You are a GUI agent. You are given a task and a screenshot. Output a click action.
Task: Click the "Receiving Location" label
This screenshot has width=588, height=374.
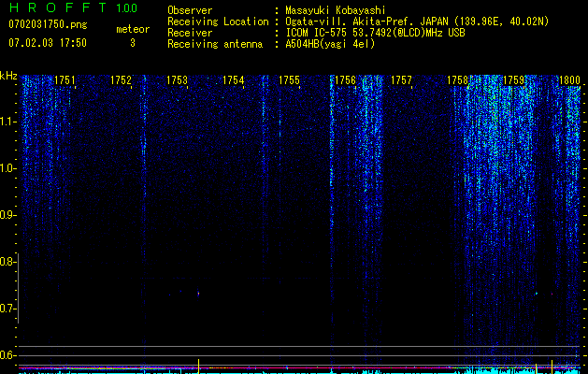218,22
